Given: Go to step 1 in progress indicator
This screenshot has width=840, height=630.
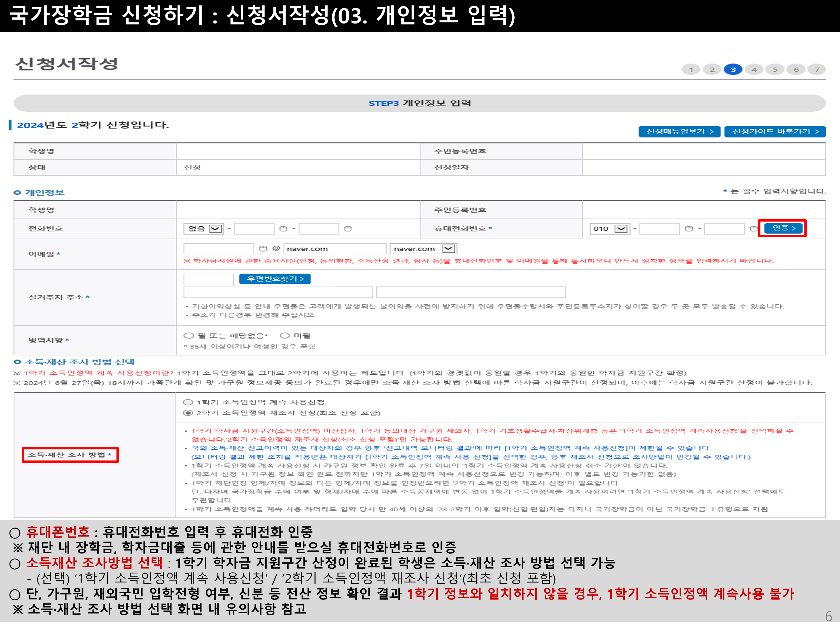Looking at the screenshot, I should [x=691, y=69].
